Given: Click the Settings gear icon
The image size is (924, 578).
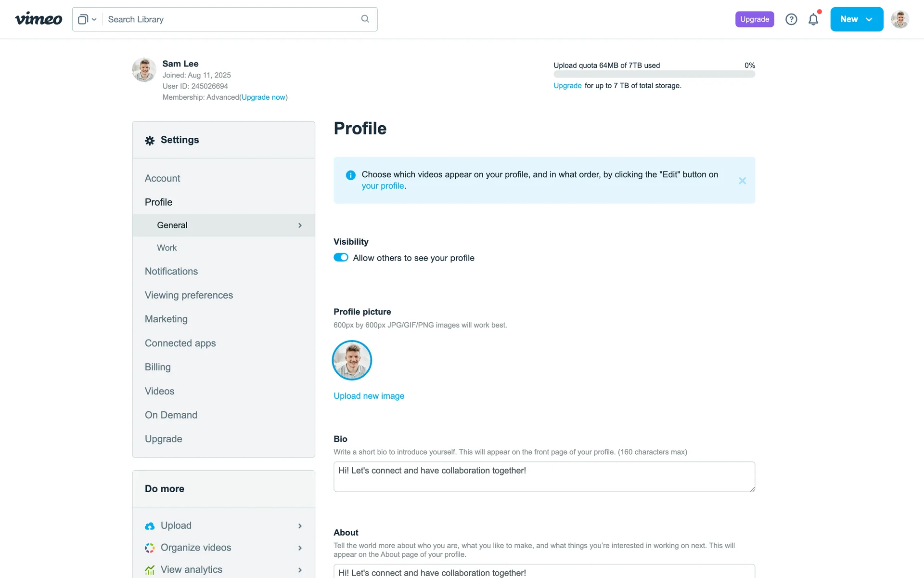Looking at the screenshot, I should 150,140.
